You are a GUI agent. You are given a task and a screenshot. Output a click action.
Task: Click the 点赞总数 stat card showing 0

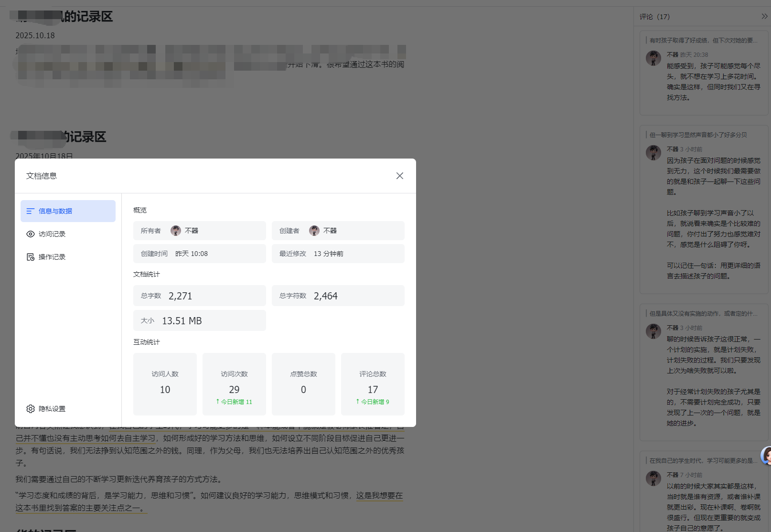[x=303, y=384]
